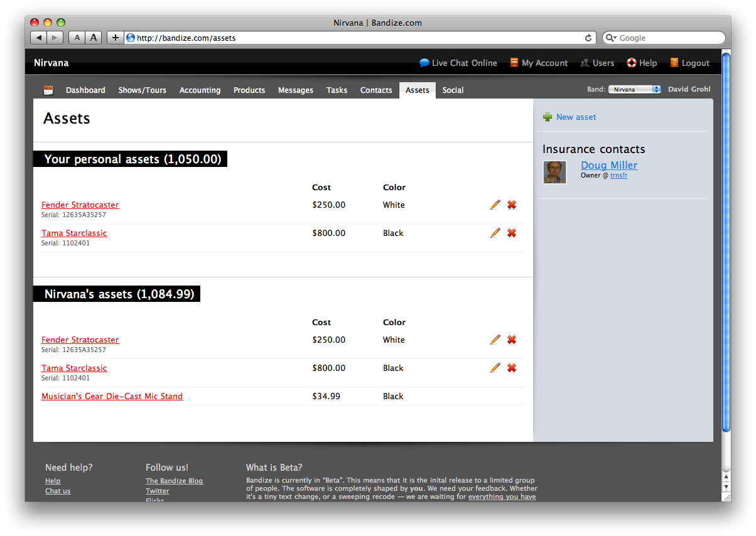The image size is (756, 536).
Task: Click the green plus New asset icon
Action: [548, 117]
